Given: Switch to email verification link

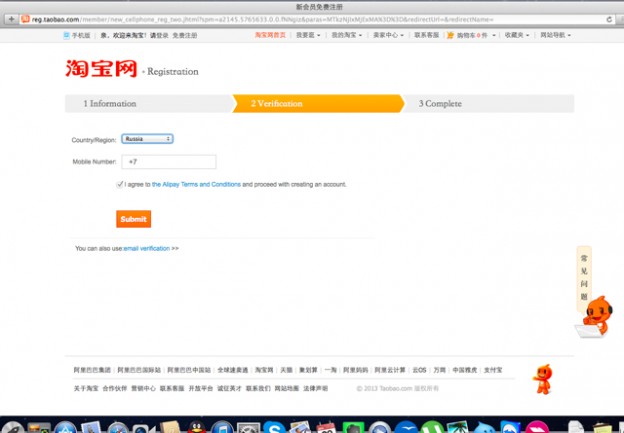Looking at the screenshot, I should point(146,248).
